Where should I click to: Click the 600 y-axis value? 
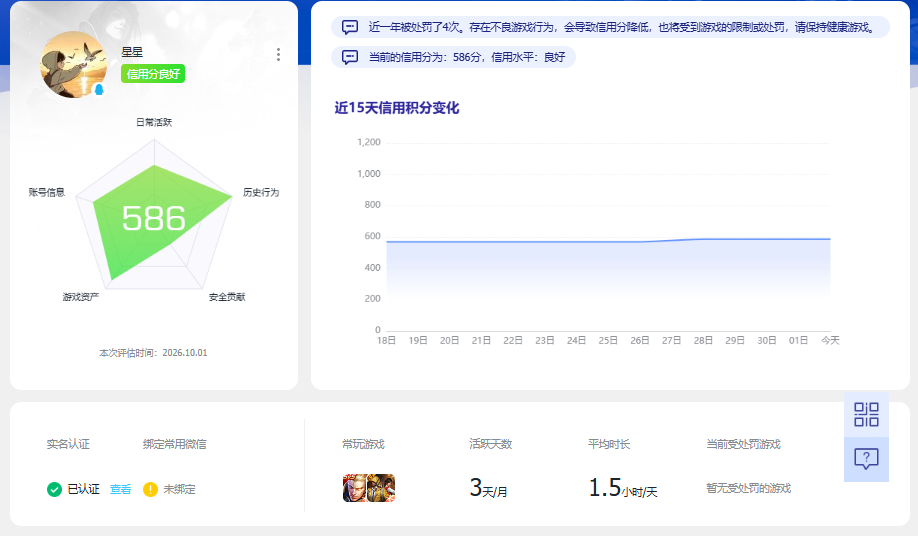pyautogui.click(x=372, y=236)
